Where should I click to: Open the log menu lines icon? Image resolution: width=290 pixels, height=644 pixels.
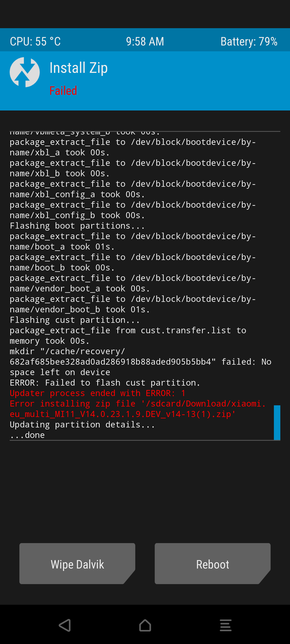point(225,625)
